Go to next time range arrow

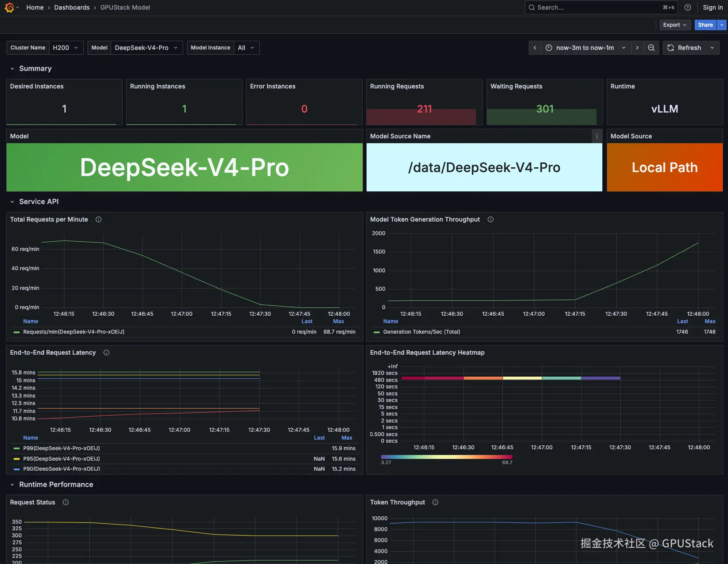click(637, 48)
